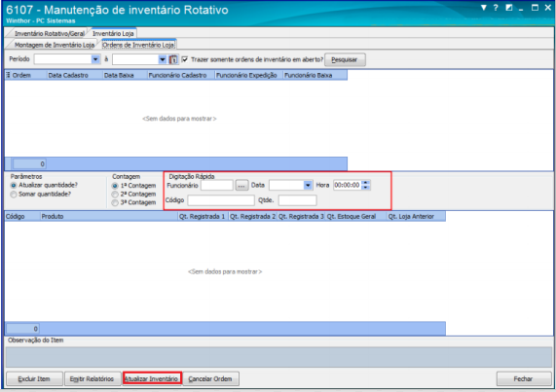The image size is (556, 392).
Task: Sort by Qt. Loja Anterior column
Action: click(416, 216)
